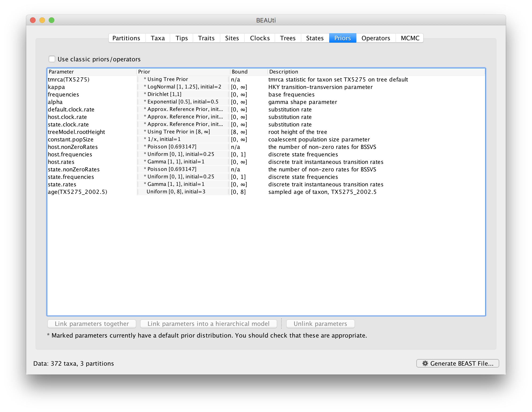Click the Parameter column header

92,72
